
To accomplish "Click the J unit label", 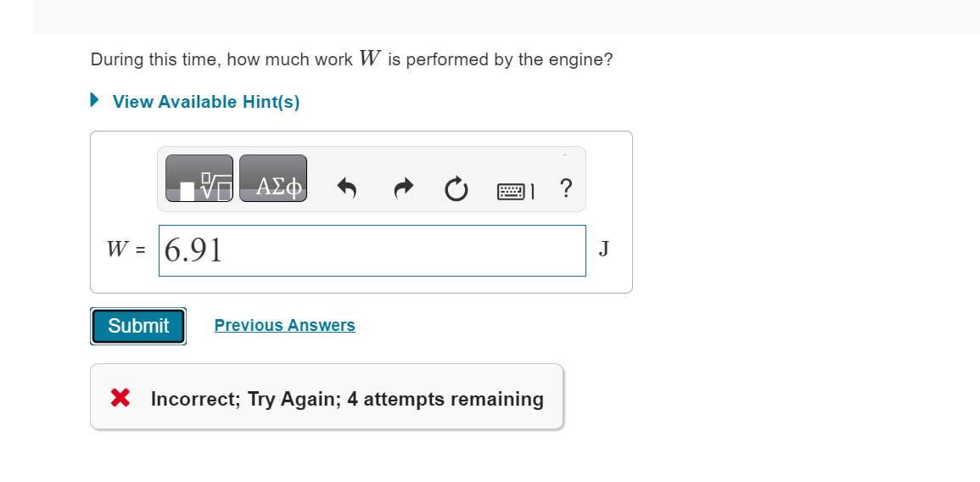I will click(x=604, y=249).
